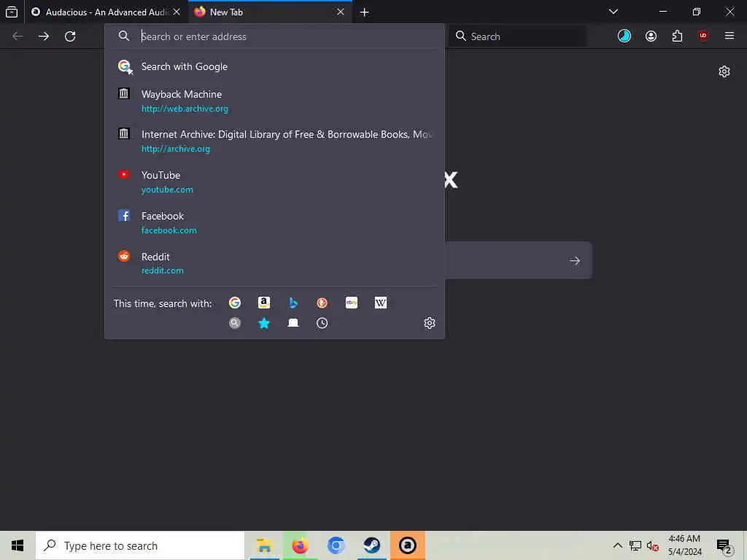The height and width of the screenshot is (560, 747).
Task: Select Amazon one-off search engine
Action: tap(264, 303)
